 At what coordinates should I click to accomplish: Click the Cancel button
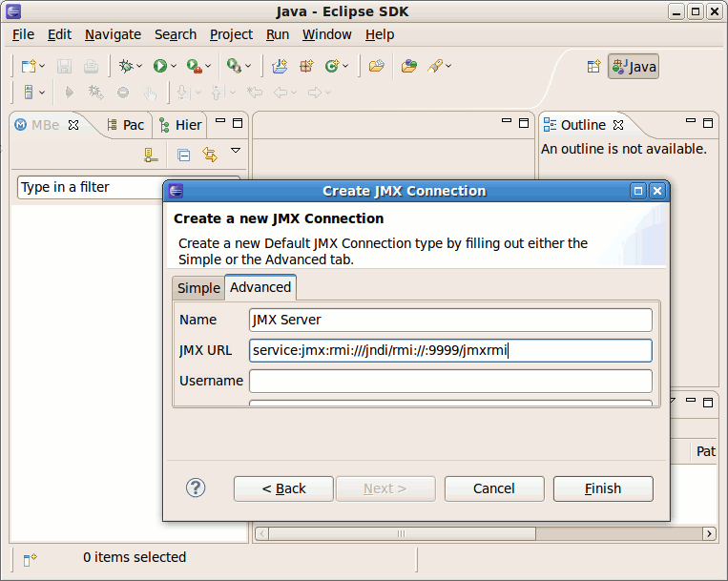(493, 488)
